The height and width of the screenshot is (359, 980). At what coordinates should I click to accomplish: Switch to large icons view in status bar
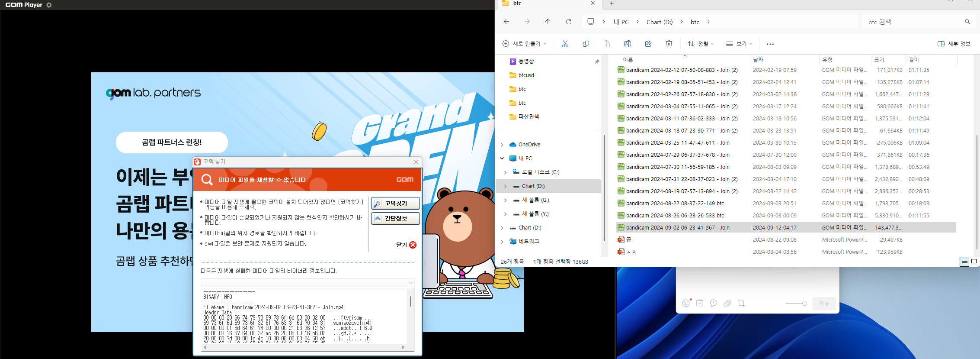974,262
